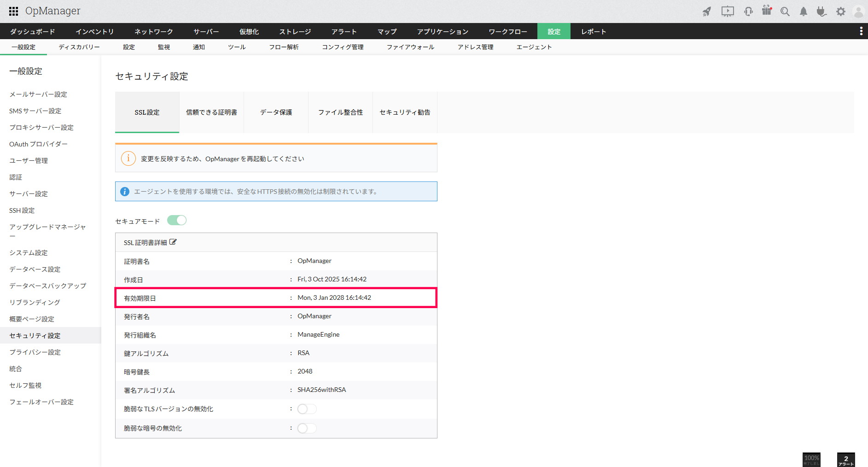
Task: Enable 脆弱な暗号の無効化 toggle
Action: point(307,428)
